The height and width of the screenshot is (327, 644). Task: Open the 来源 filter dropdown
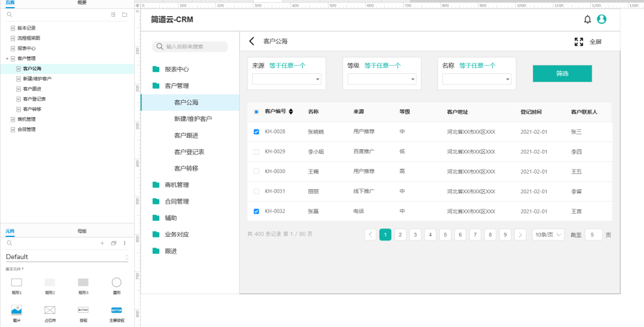coord(287,79)
